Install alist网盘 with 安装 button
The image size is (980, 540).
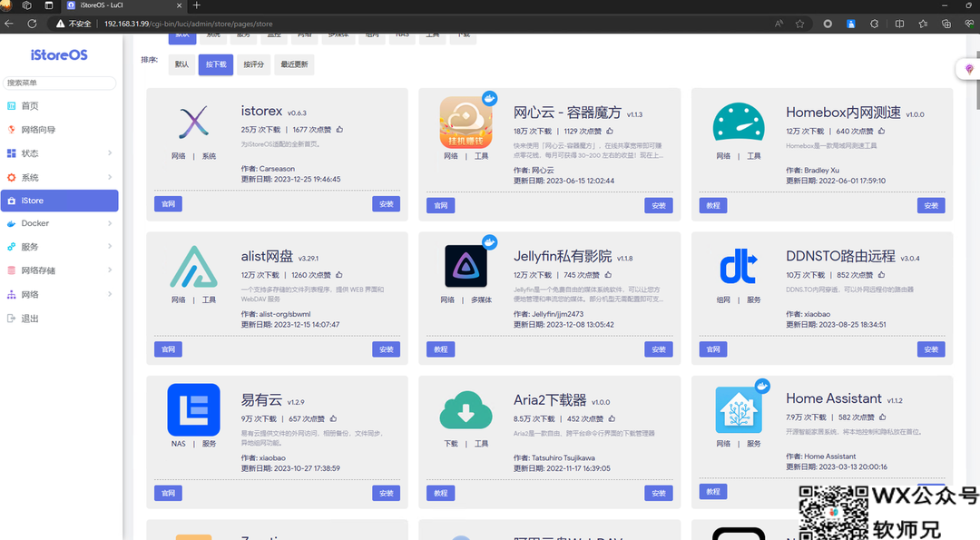pyautogui.click(x=387, y=349)
